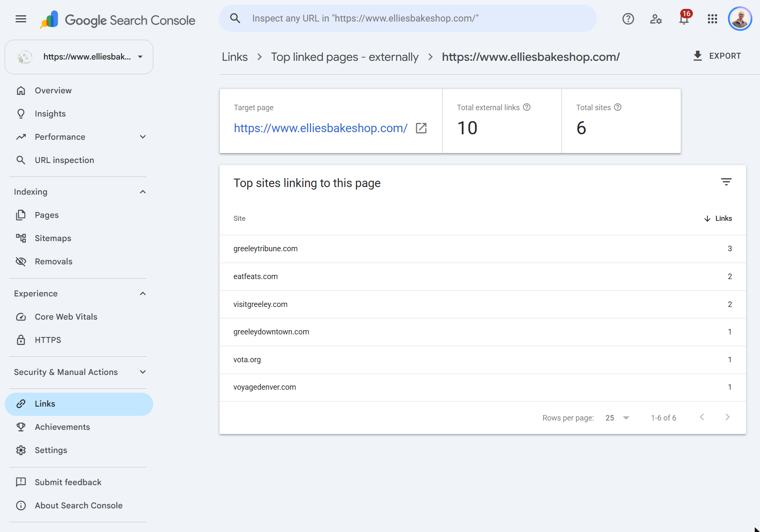Open the HTTPS report
The height and width of the screenshot is (532, 760).
[x=79, y=340]
